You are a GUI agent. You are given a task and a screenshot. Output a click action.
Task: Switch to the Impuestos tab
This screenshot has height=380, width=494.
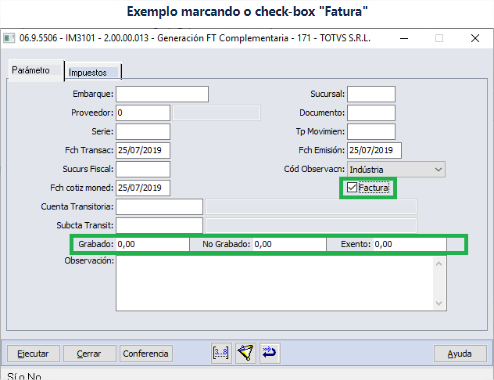tap(93, 72)
